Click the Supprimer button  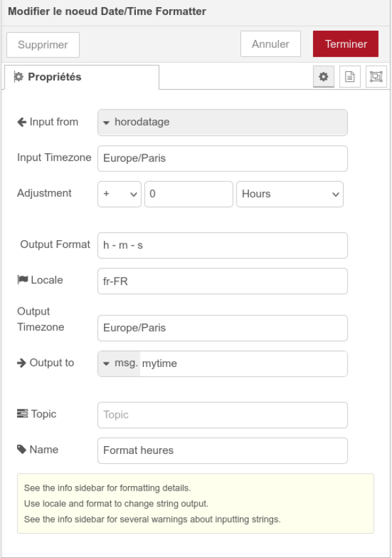[42, 45]
